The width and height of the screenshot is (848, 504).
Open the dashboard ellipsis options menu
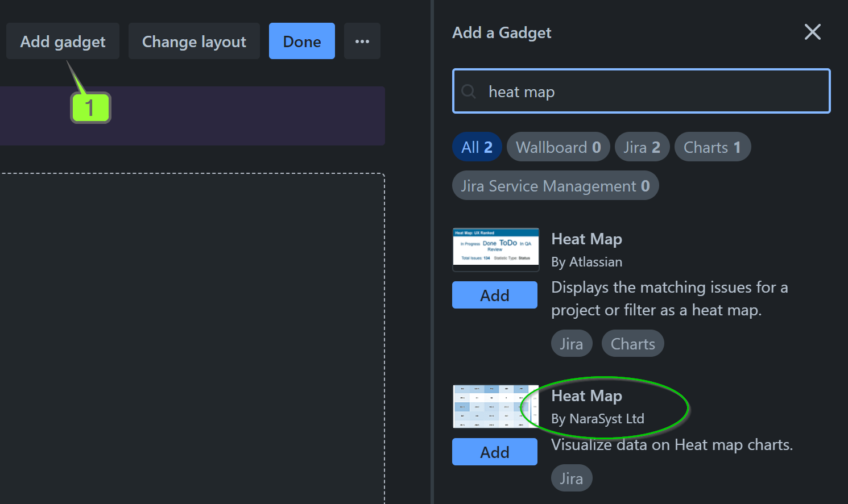click(x=362, y=41)
